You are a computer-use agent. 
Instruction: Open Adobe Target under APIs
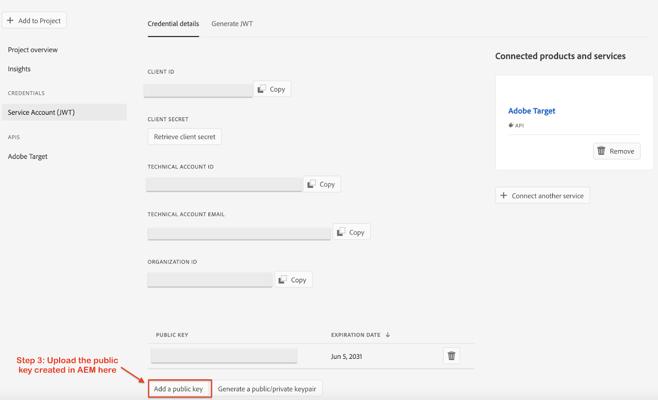[x=28, y=156]
